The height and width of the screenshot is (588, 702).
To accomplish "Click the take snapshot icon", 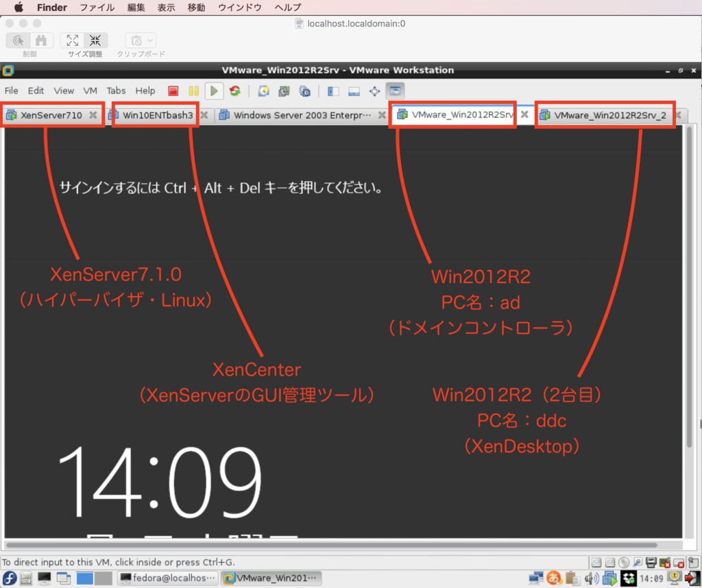I will [x=263, y=91].
